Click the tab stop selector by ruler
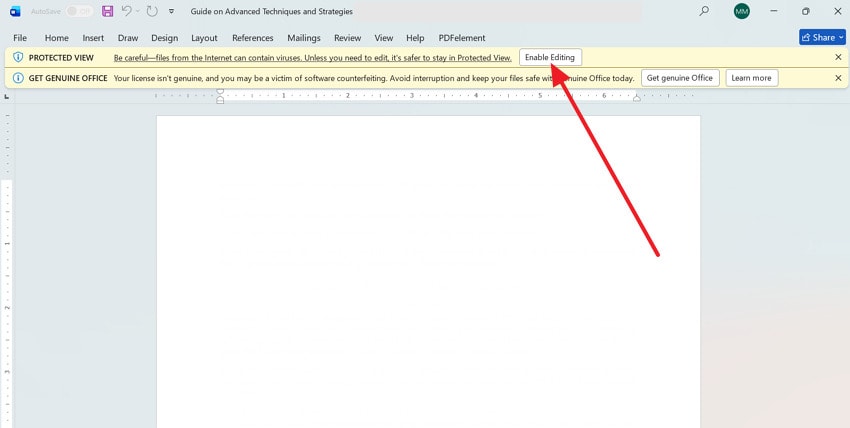The width and height of the screenshot is (850, 428). click(x=7, y=96)
